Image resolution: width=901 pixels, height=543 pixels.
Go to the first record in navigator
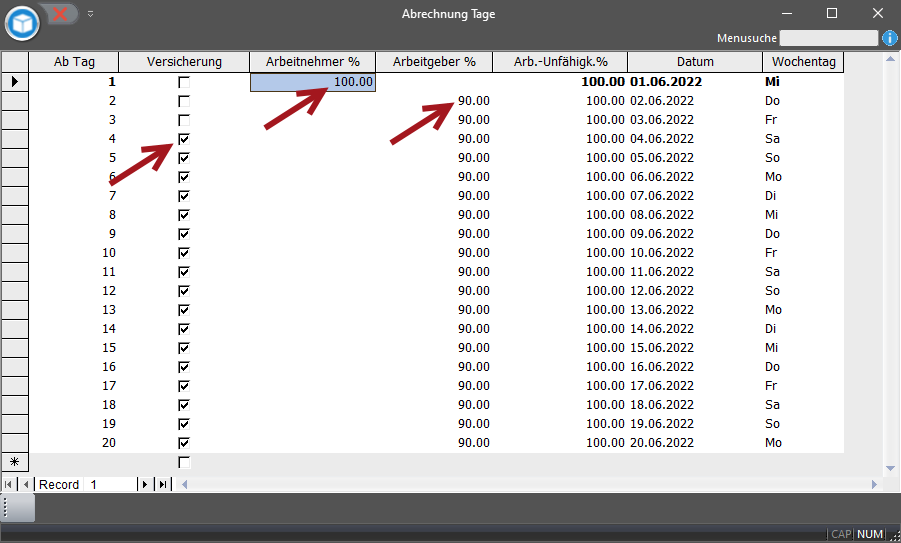[10, 484]
